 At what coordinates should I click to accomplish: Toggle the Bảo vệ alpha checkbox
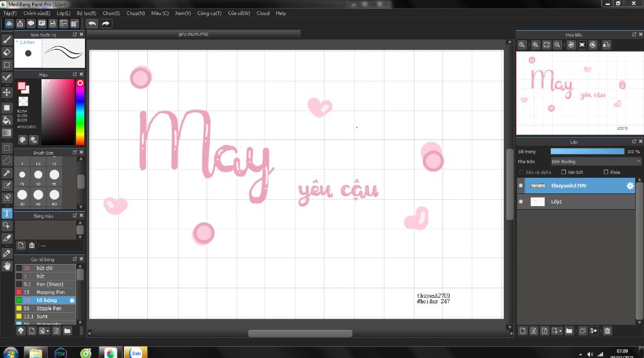(x=521, y=172)
